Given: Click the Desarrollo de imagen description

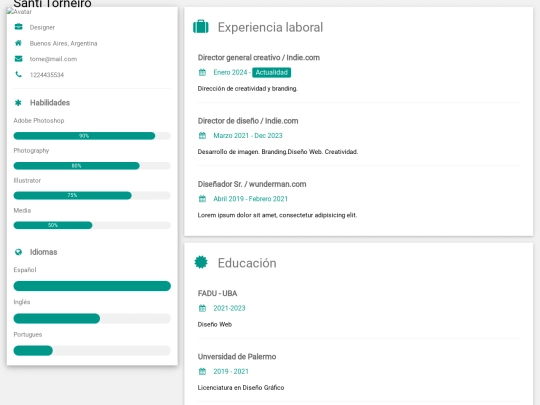Looking at the screenshot, I should coord(278,152).
